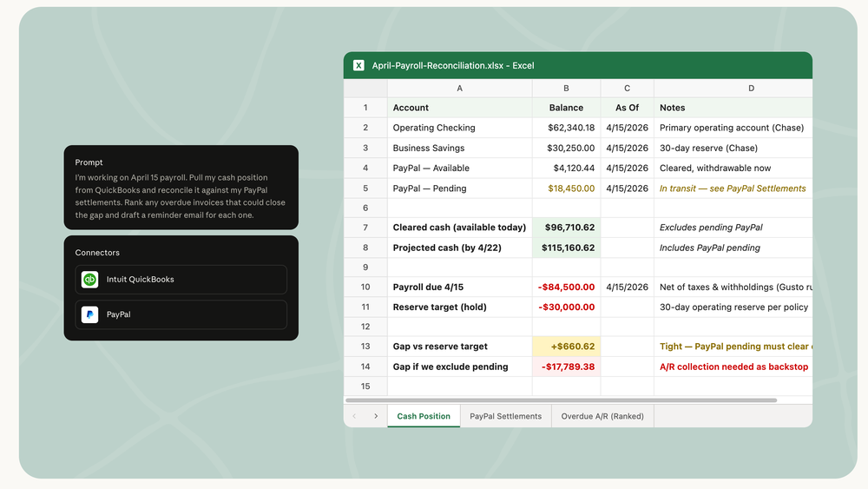Click the Reserve target (hold) cell

[459, 307]
